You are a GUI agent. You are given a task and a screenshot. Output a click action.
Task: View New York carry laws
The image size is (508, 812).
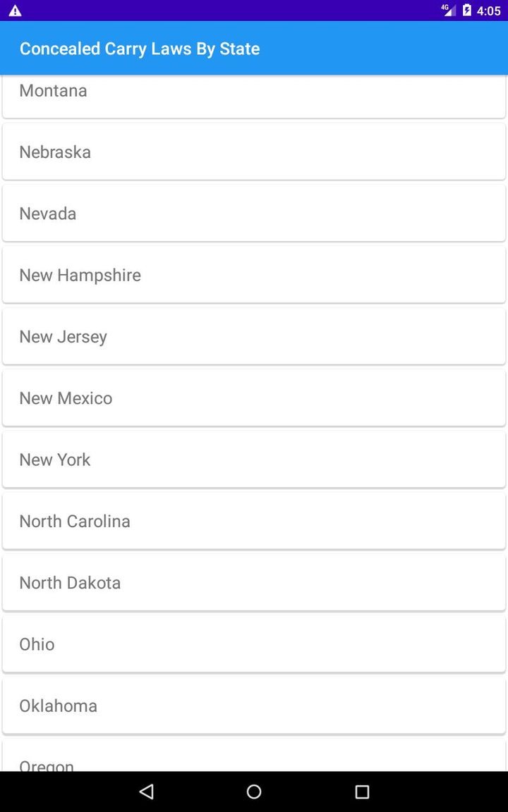(x=254, y=460)
